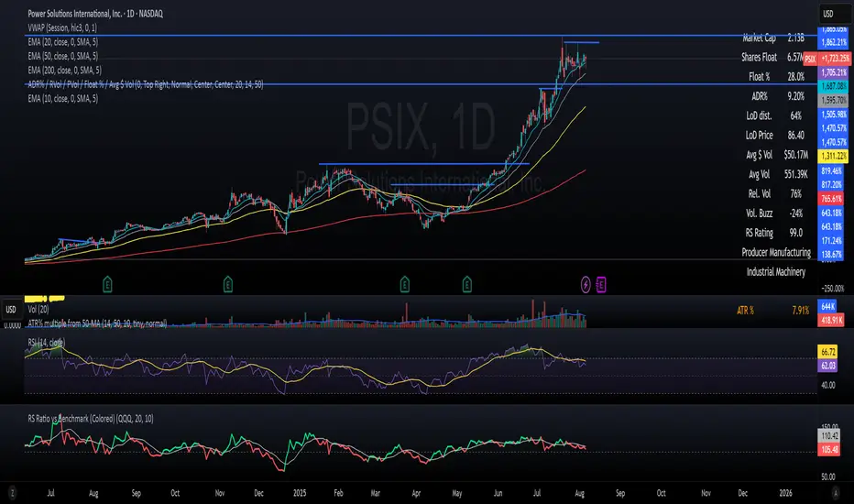
Task: Click the Avg Vol value 551.39K
Action: 795,174
